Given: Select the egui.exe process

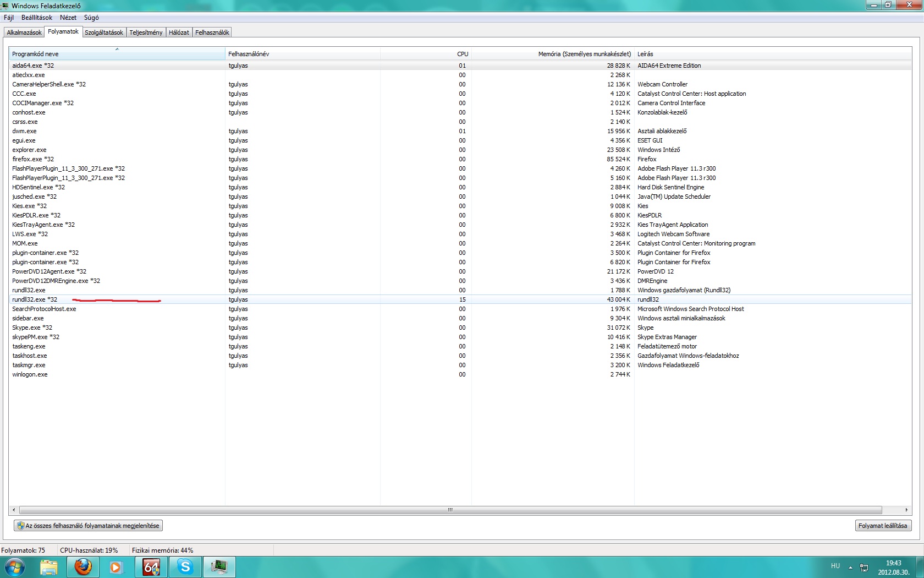Looking at the screenshot, I should click(x=460, y=140).
